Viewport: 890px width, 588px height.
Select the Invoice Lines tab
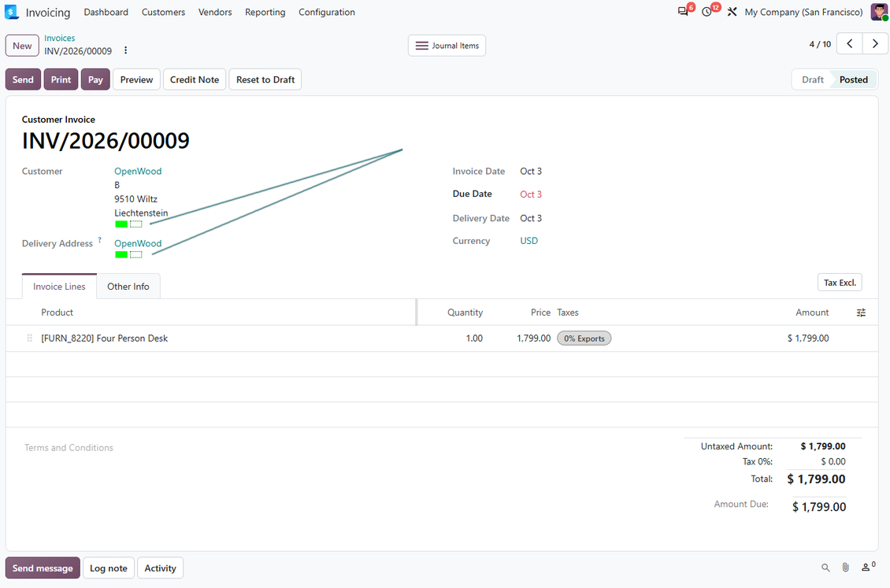coord(59,287)
